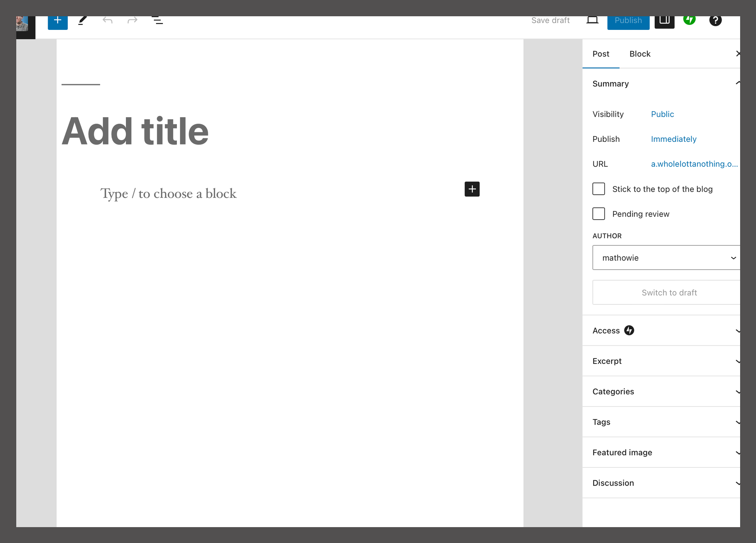Open the block inserter plus button
The width and height of the screenshot is (756, 543).
pos(57,21)
